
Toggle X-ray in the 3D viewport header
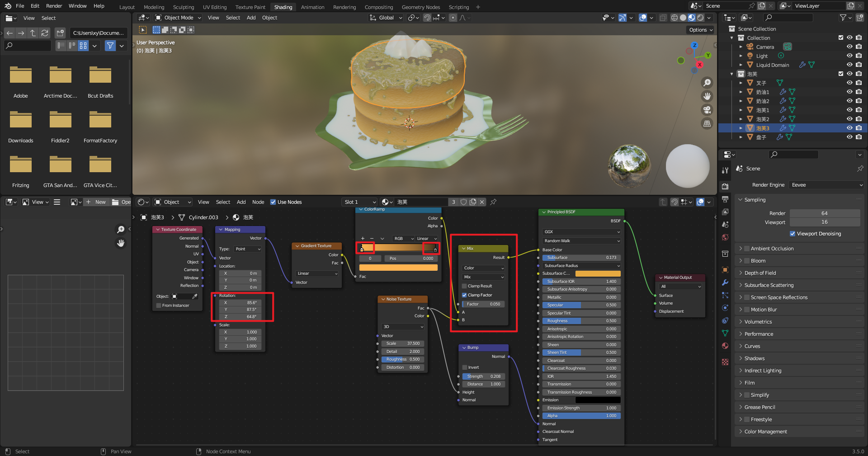tap(663, 18)
